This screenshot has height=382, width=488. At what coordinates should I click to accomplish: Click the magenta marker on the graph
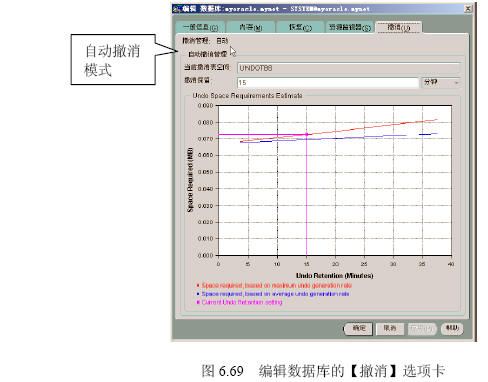[306, 134]
